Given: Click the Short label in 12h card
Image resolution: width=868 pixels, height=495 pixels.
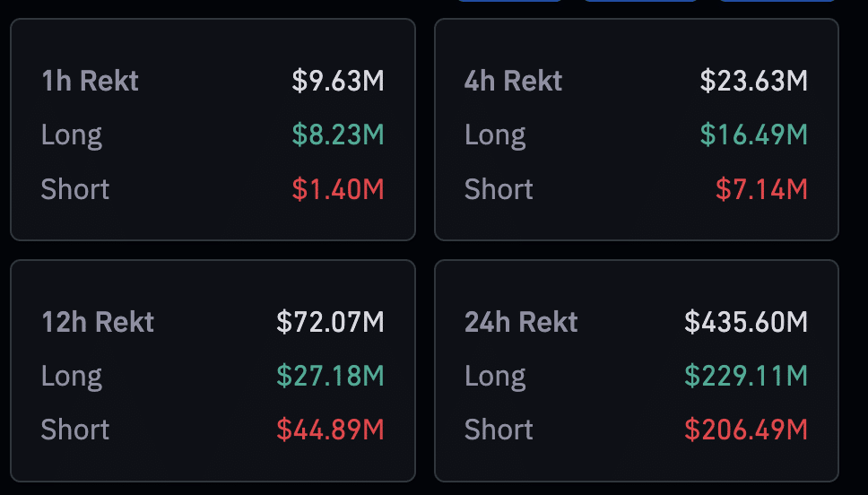Looking at the screenshot, I should [74, 430].
